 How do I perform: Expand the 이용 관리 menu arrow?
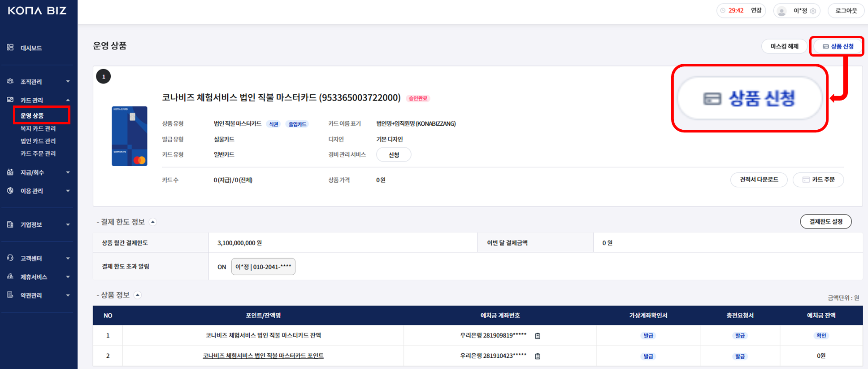[68, 191]
